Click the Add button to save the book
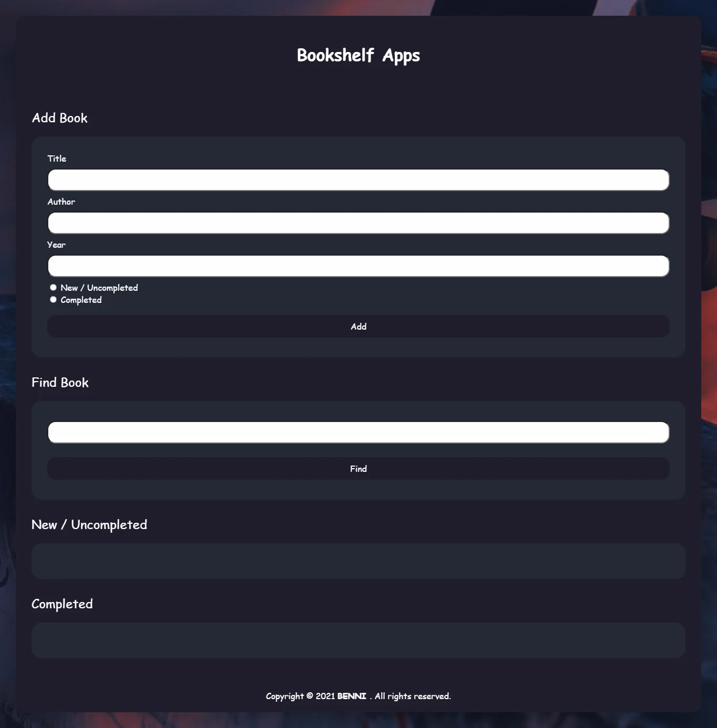717x728 pixels. [358, 326]
